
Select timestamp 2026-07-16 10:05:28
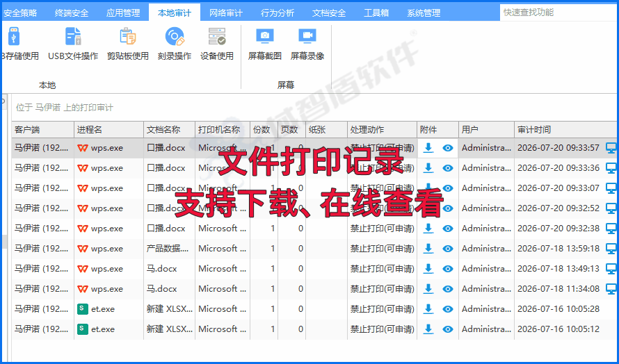pos(558,309)
